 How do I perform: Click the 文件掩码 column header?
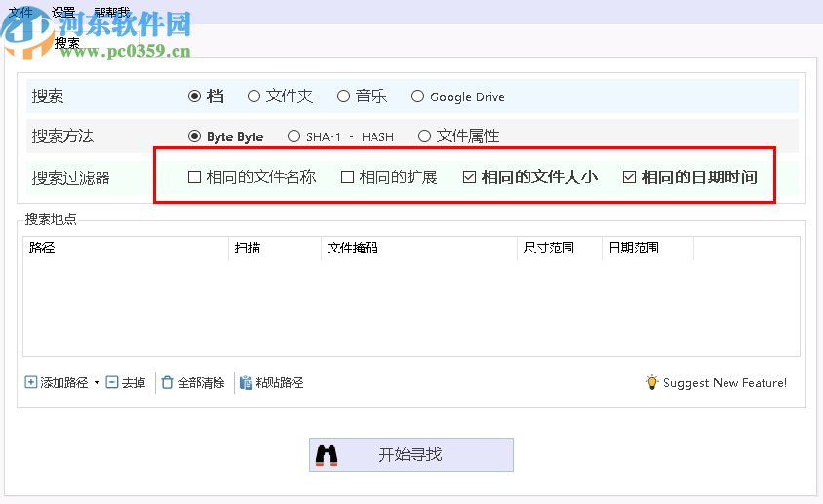click(419, 248)
